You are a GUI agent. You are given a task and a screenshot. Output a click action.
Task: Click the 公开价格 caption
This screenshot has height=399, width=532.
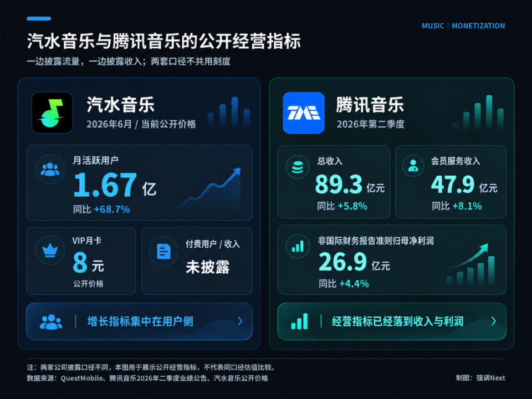[88, 284]
